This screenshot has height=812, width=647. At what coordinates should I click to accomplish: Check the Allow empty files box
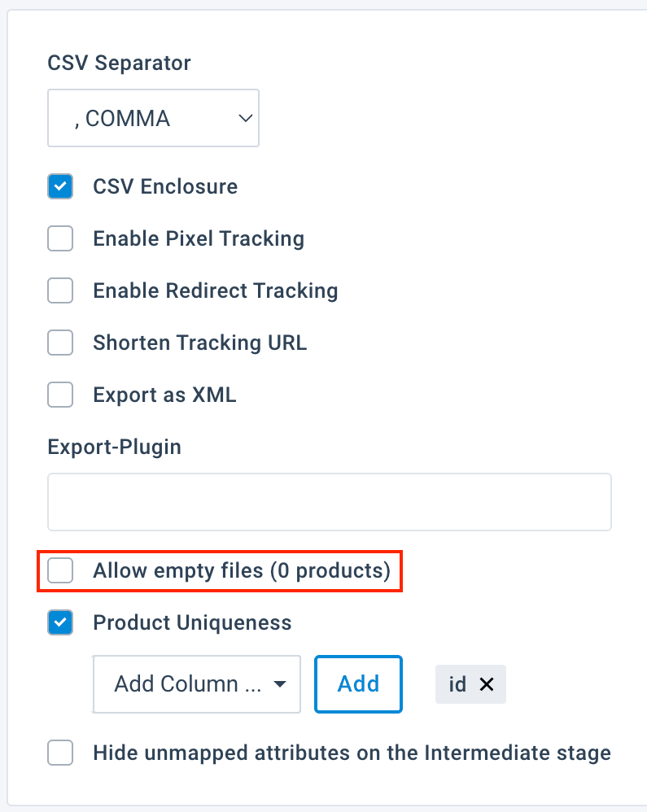click(x=60, y=570)
